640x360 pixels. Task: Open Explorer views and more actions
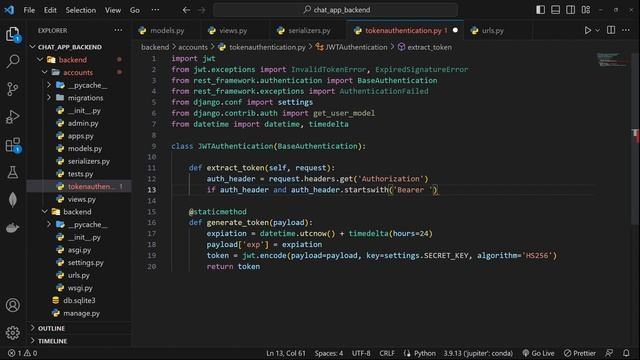point(118,30)
